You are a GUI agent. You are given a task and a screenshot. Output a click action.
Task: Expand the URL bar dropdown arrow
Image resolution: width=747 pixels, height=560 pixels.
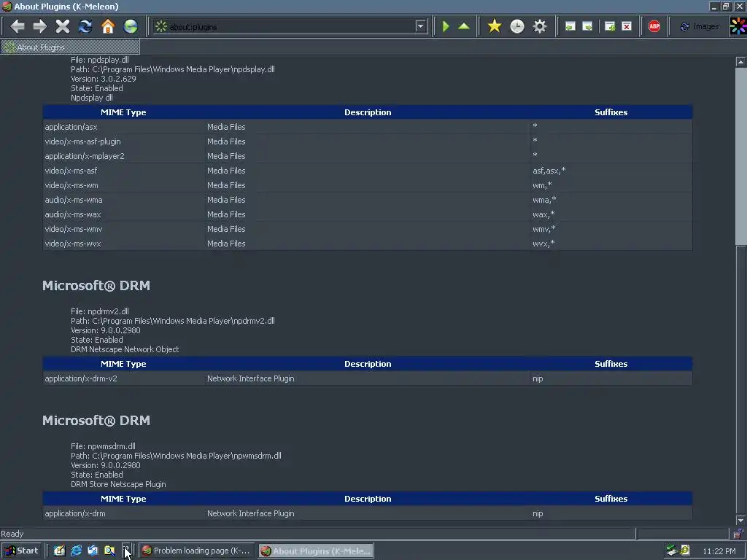click(x=420, y=26)
